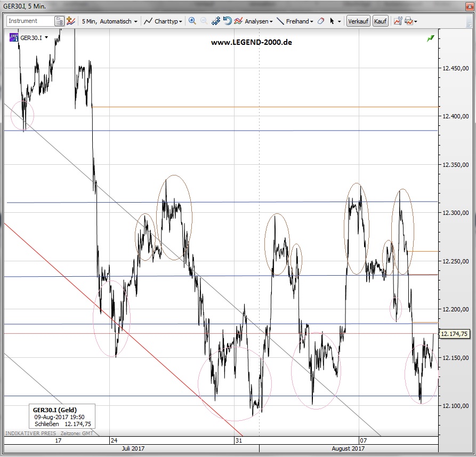Viewport: 476px width, 457px height.
Task: Click the Charttyp line chart icon
Action: coord(148,21)
